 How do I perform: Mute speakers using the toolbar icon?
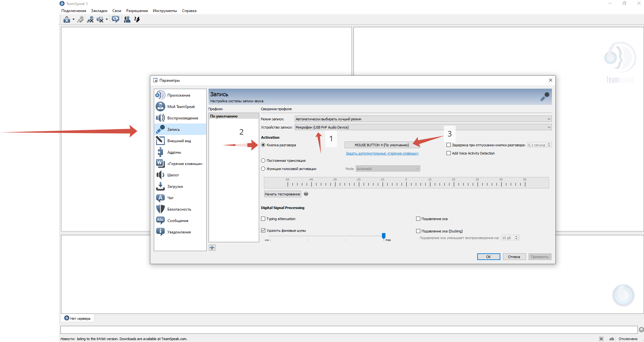point(100,19)
